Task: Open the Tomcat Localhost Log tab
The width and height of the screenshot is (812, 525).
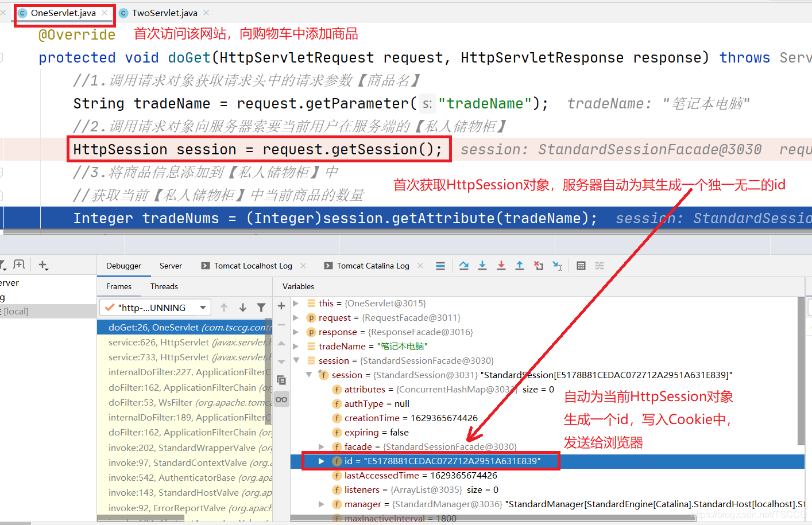Action: pyautogui.click(x=253, y=266)
